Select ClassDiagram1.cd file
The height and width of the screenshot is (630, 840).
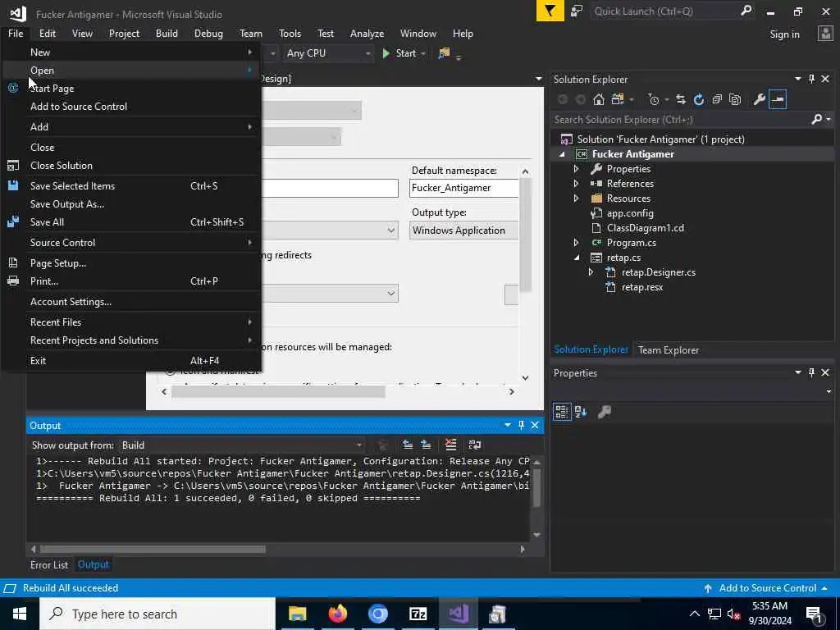click(645, 228)
